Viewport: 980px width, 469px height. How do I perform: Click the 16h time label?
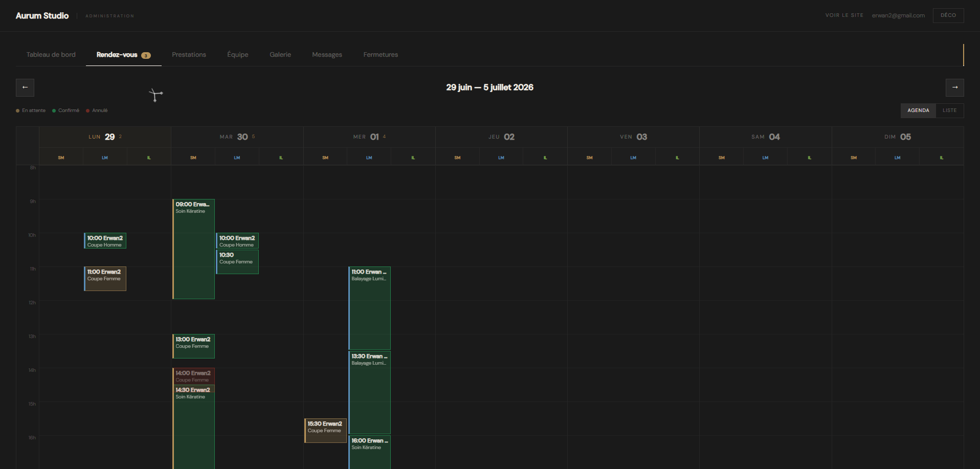coord(32,438)
